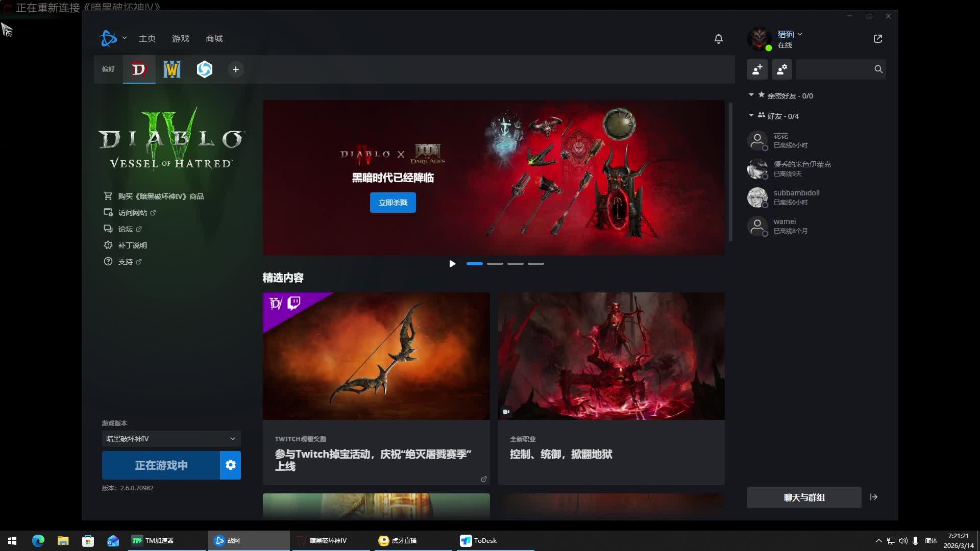This screenshot has width=980, height=551.
Task: Open 补丁说明 patch notes link
Action: tap(132, 245)
